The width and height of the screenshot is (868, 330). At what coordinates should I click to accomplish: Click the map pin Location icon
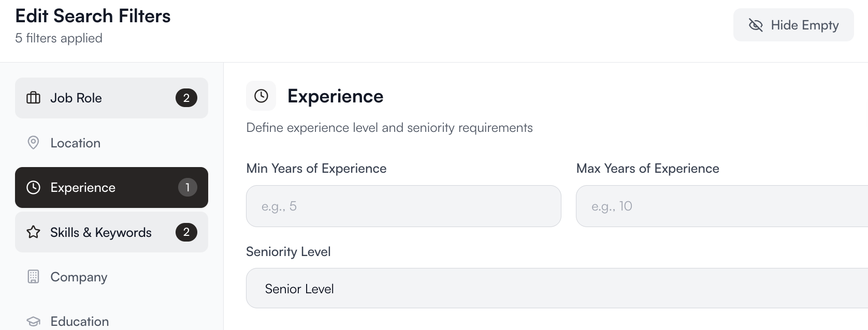click(x=33, y=143)
